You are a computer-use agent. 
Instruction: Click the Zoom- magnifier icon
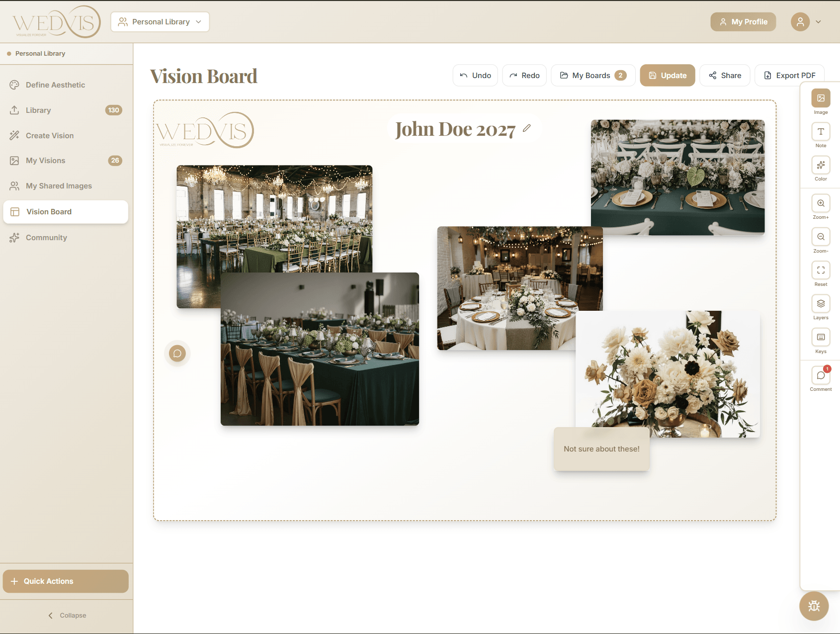click(821, 237)
